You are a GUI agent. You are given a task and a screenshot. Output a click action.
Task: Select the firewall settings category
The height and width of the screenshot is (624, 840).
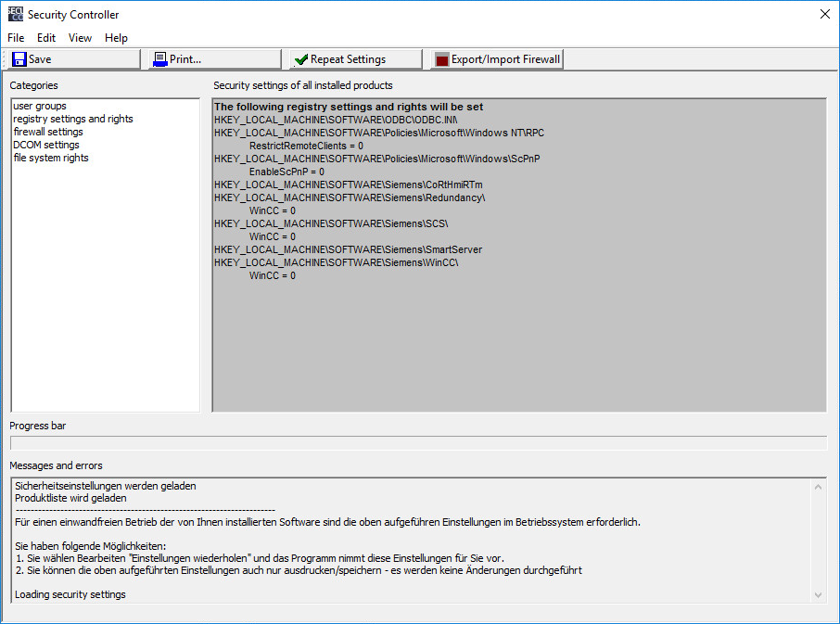(x=48, y=132)
